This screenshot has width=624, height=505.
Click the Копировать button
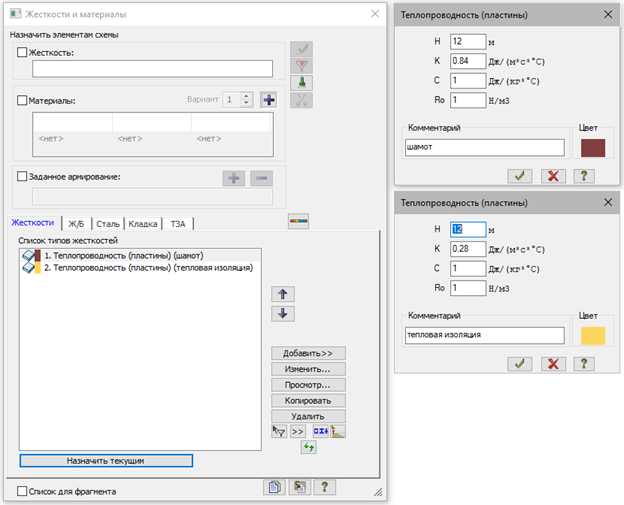click(308, 400)
